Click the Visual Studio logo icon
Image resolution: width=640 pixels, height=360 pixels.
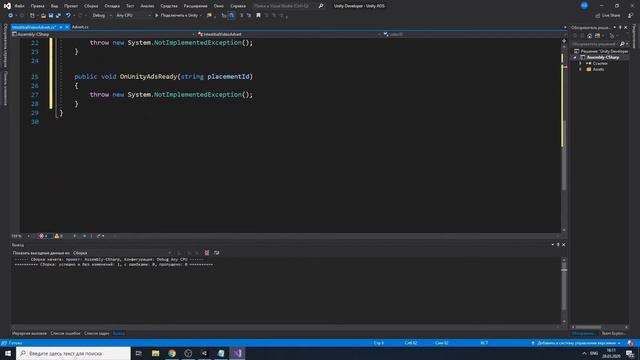coord(7,6)
